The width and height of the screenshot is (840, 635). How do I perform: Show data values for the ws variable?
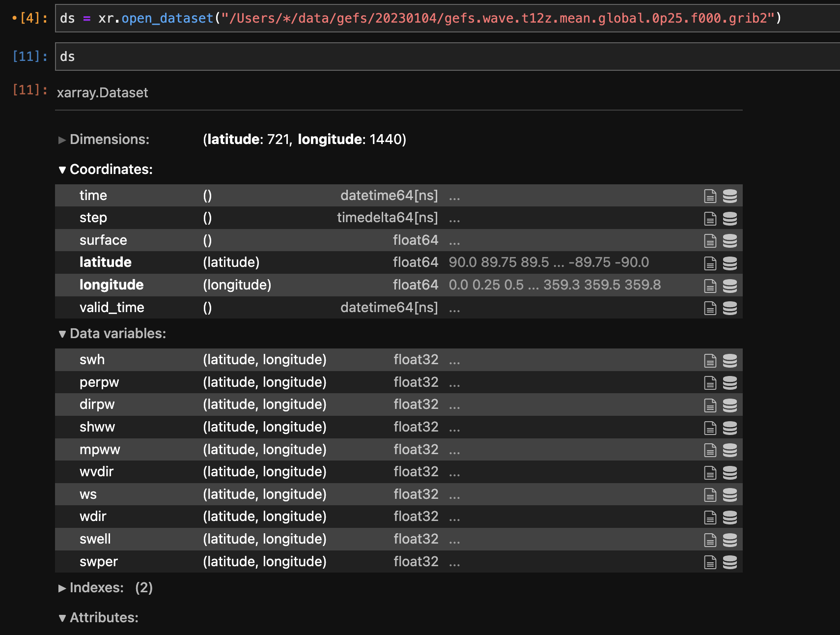pyautogui.click(x=730, y=494)
